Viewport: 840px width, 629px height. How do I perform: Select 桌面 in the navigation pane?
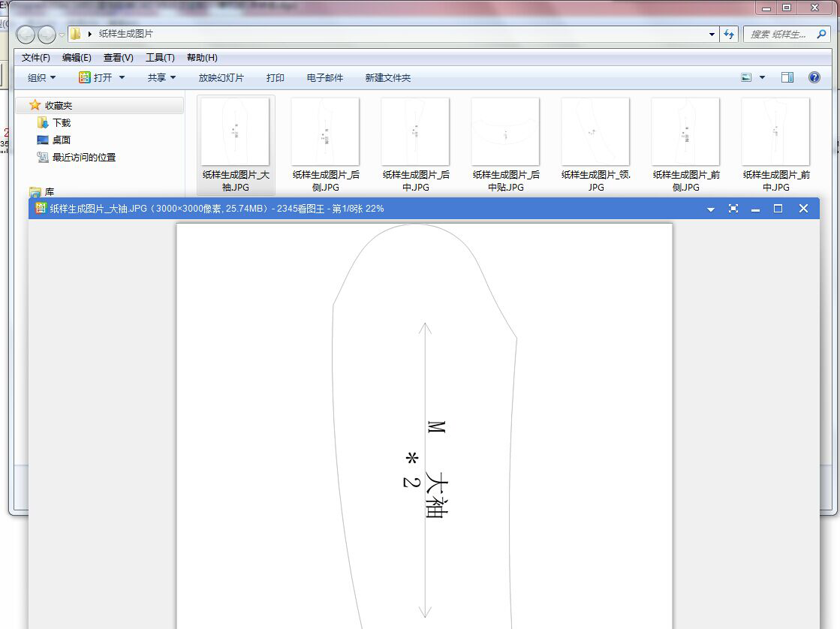point(62,140)
